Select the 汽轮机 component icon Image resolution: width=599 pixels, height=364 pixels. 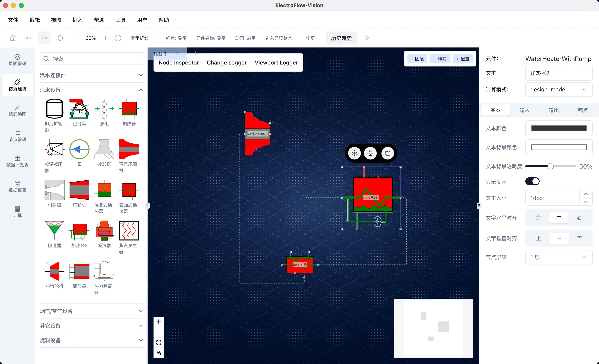[79, 190]
